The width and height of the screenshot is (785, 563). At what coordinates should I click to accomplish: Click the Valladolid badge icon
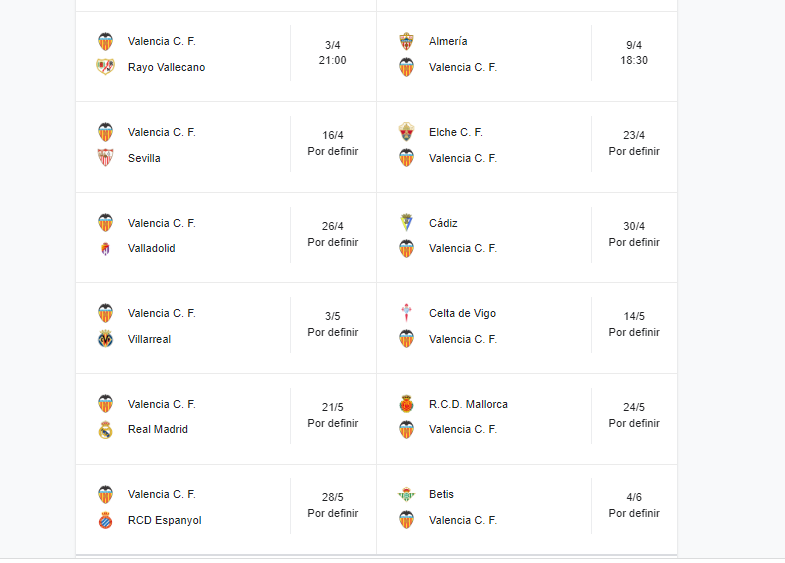pos(106,248)
